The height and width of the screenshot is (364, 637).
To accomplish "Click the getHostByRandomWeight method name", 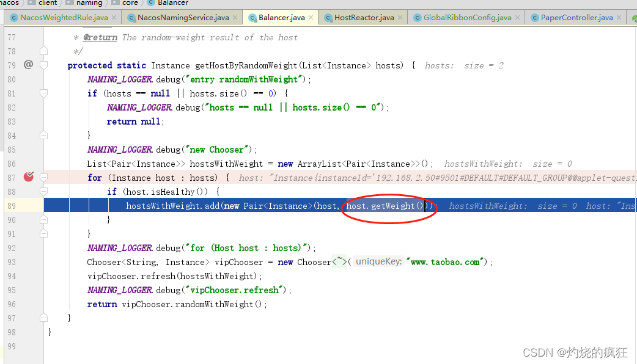I will pos(246,65).
